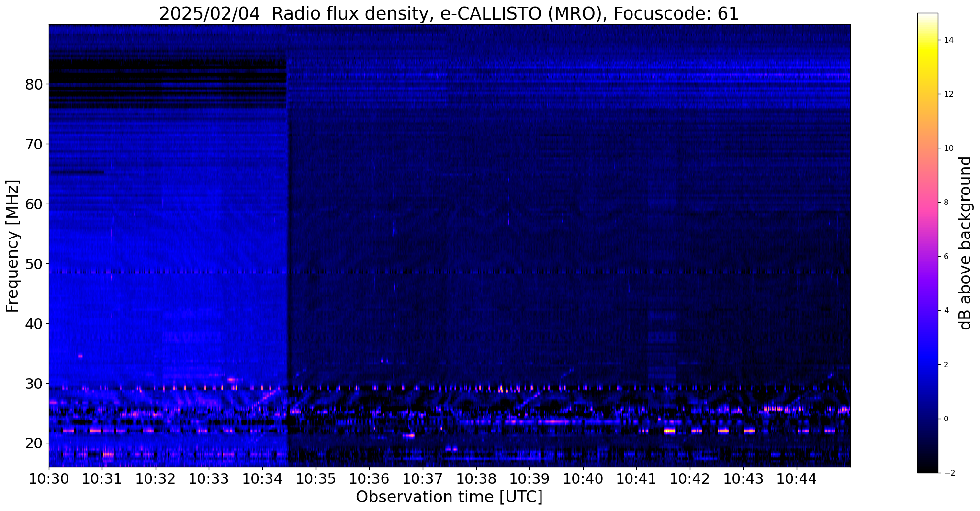Click the colorbar tick label 4
Image resolution: width=980 pixels, height=511 pixels.
tap(946, 311)
